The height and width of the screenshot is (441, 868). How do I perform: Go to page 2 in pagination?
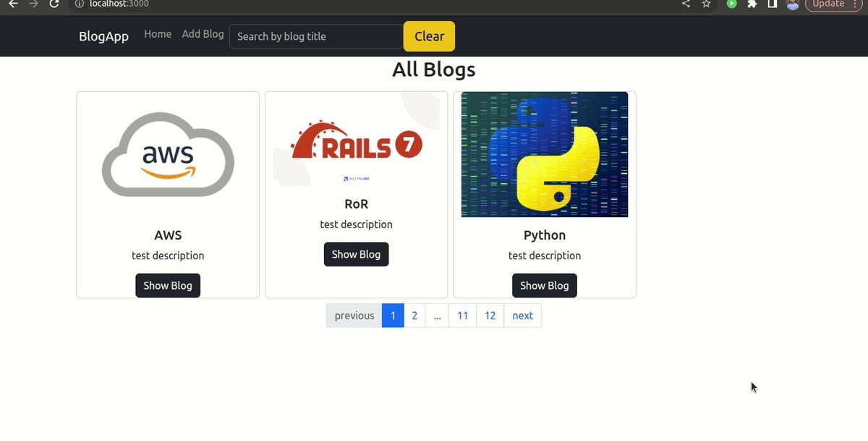click(x=414, y=316)
